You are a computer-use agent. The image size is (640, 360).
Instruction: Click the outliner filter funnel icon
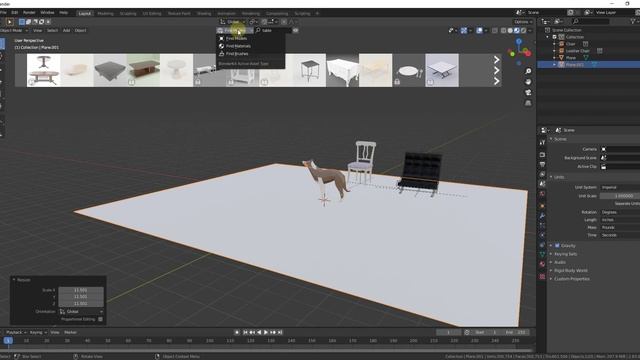(633, 21)
